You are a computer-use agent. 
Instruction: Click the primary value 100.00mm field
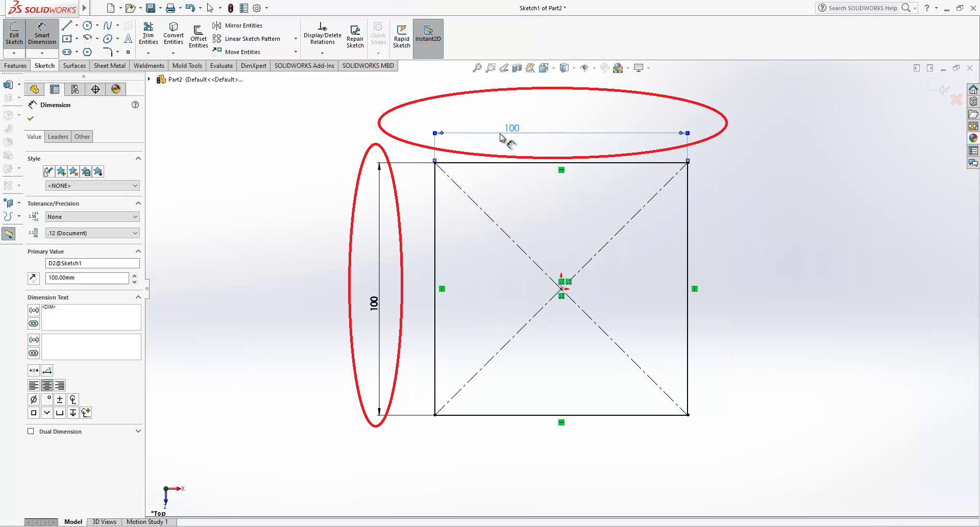(x=87, y=278)
